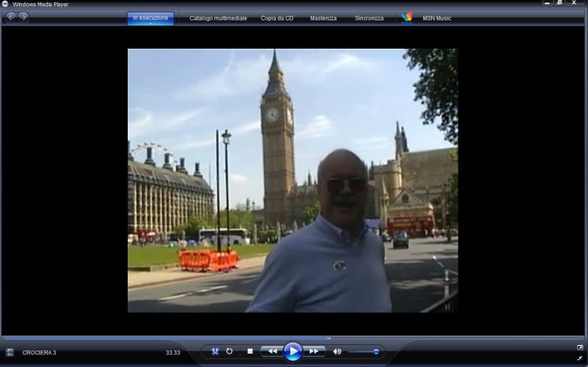588x367 pixels.
Task: Open the MSN Music store
Action: [x=437, y=18]
